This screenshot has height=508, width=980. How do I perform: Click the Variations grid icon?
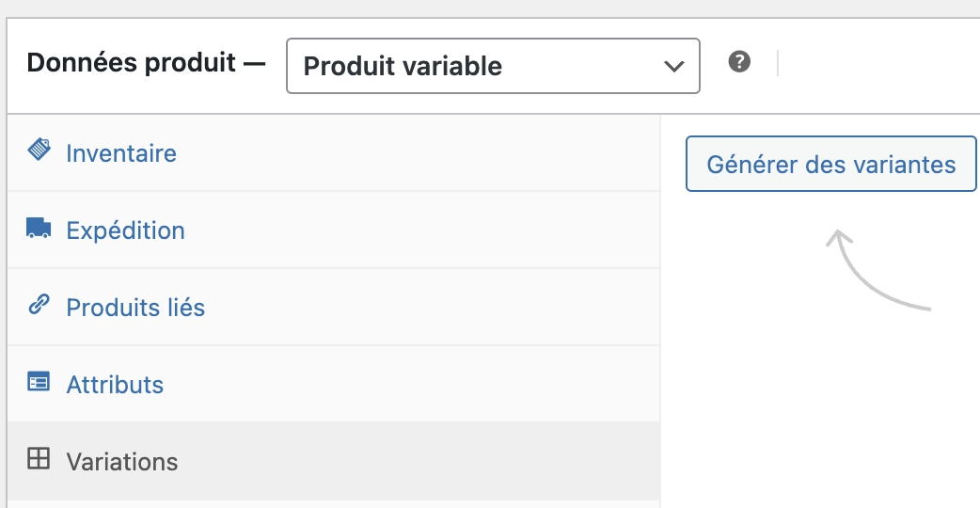click(39, 459)
